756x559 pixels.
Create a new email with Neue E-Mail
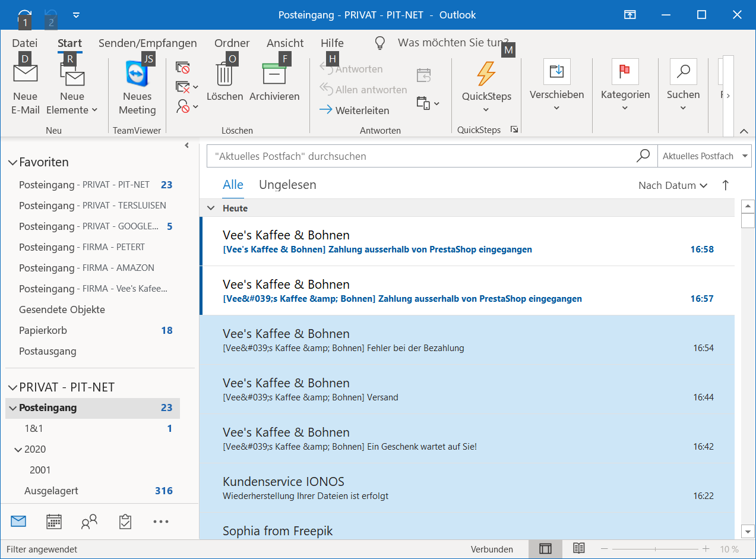pos(26,89)
